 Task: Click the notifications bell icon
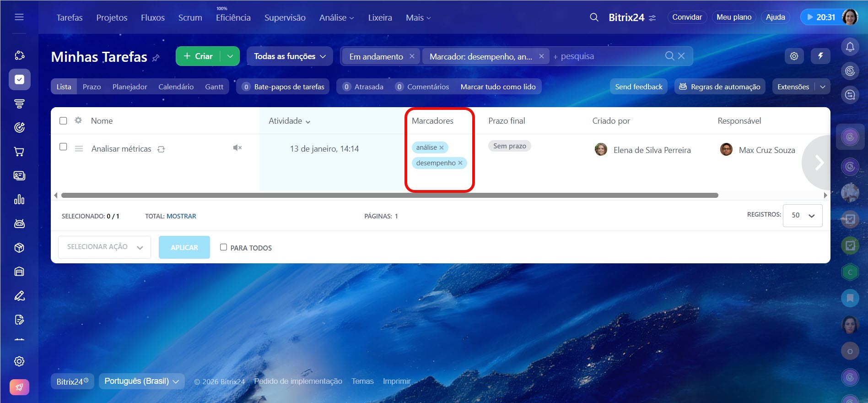pyautogui.click(x=850, y=47)
